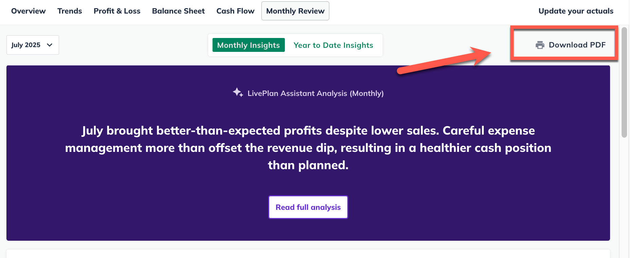The width and height of the screenshot is (644, 258).
Task: Switch to Monthly Insights view
Action: (248, 45)
